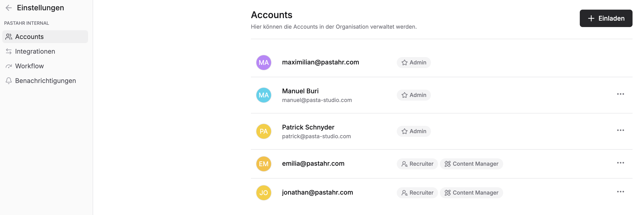Click the EM avatar for emilia

[x=264, y=164]
